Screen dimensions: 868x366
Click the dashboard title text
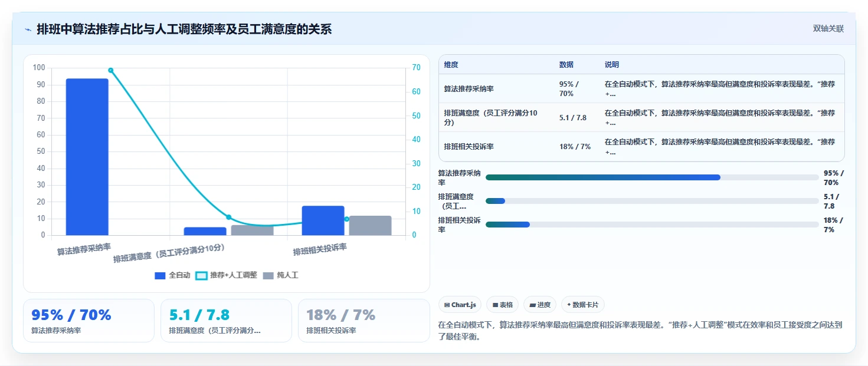[x=184, y=29]
